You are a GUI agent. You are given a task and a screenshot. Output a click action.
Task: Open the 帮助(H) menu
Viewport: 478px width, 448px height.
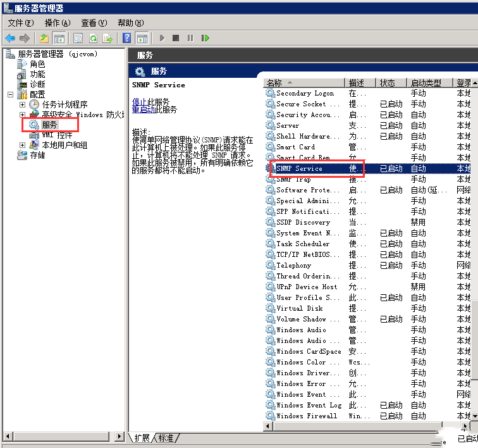131,23
